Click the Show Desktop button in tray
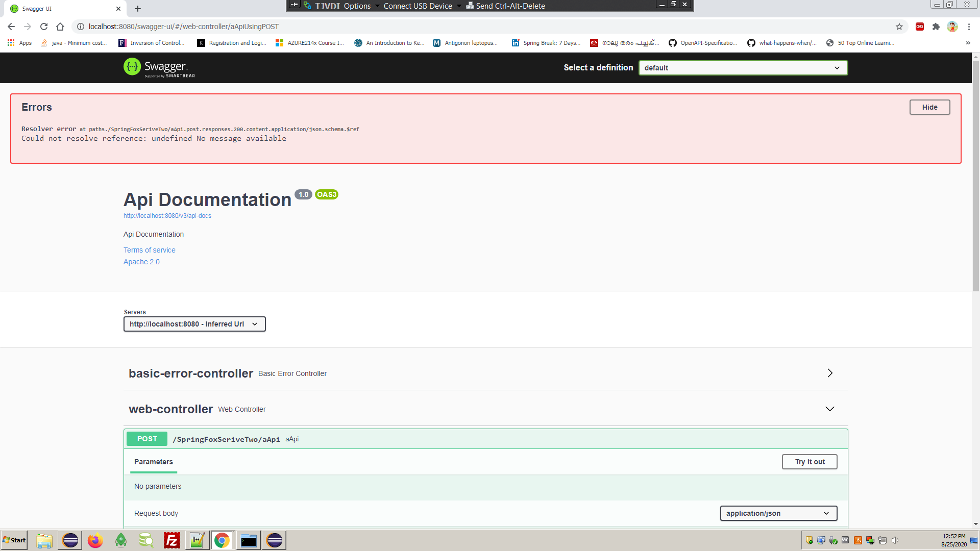This screenshot has width=980, height=551. click(x=974, y=540)
